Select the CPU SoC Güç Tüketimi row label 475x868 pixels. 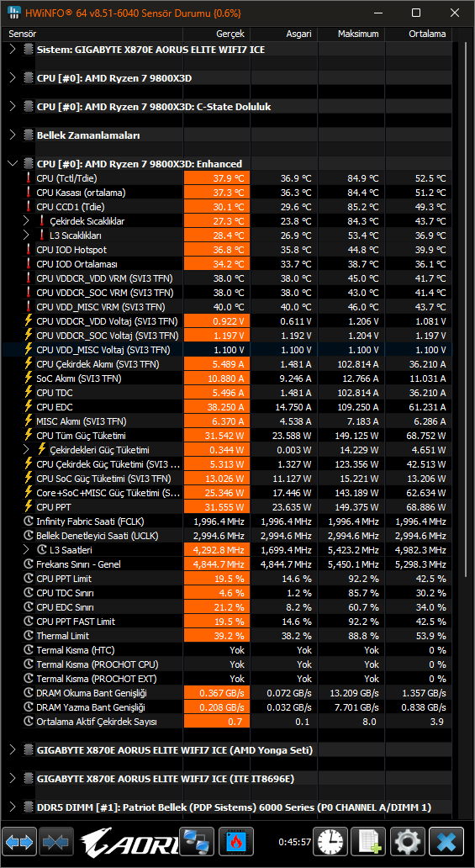[103, 479]
